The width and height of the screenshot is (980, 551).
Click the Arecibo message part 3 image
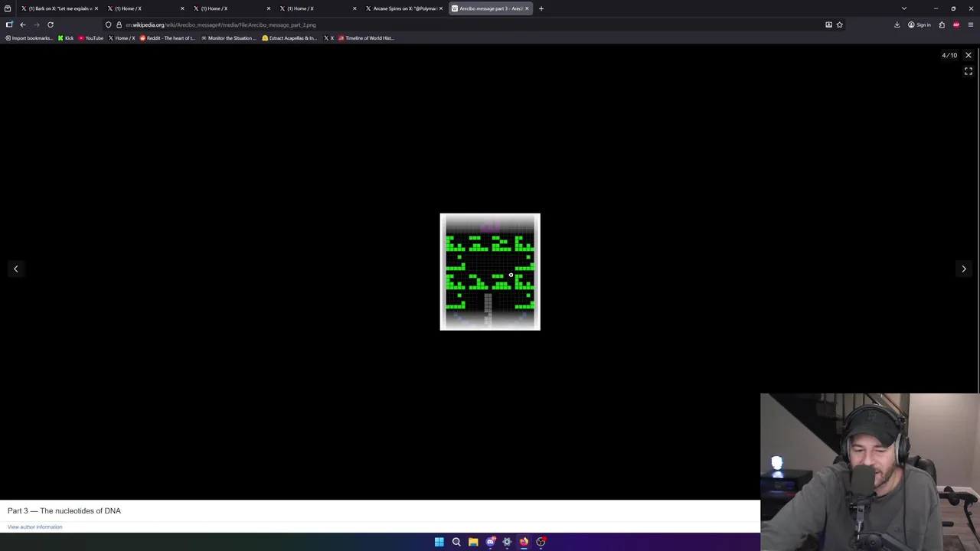point(490,272)
